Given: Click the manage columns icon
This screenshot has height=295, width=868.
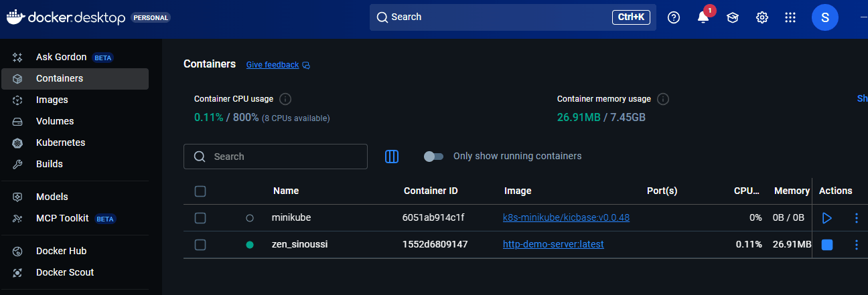Looking at the screenshot, I should point(392,157).
